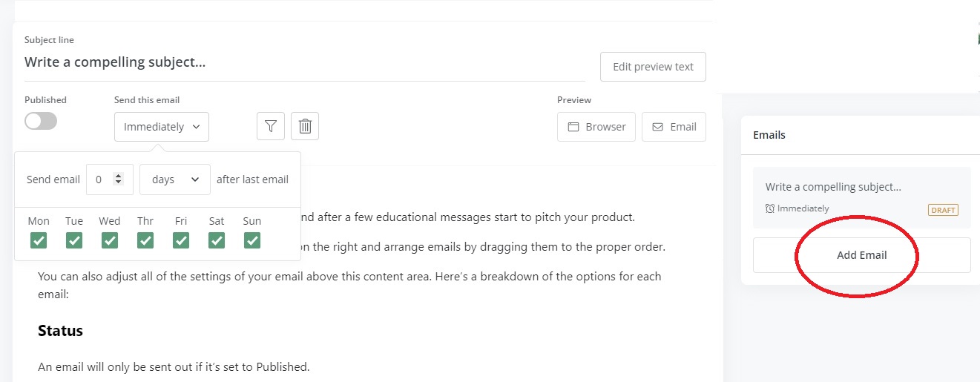Image resolution: width=980 pixels, height=382 pixels.
Task: Open Browser preview
Action: 596,127
